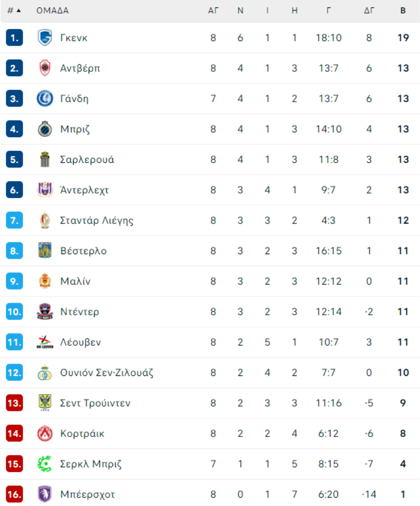
Task: Open the Σαρλερουά club logo
Action: click(45, 159)
